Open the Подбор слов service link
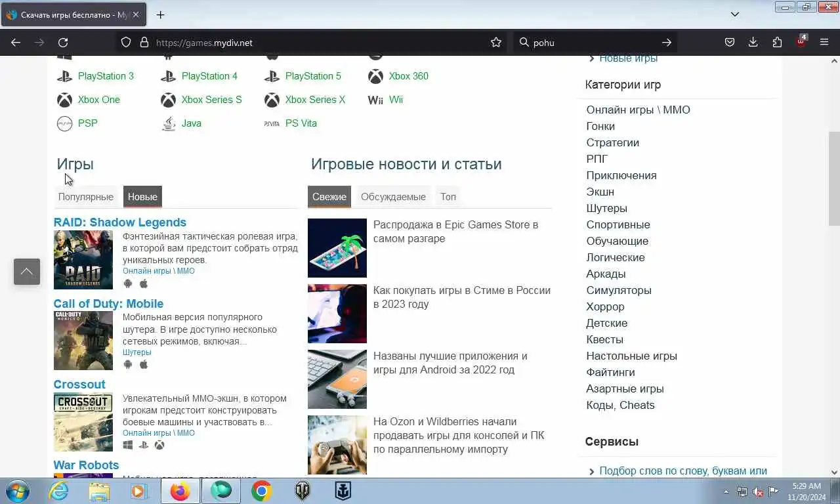The image size is (840, 504). (x=683, y=471)
